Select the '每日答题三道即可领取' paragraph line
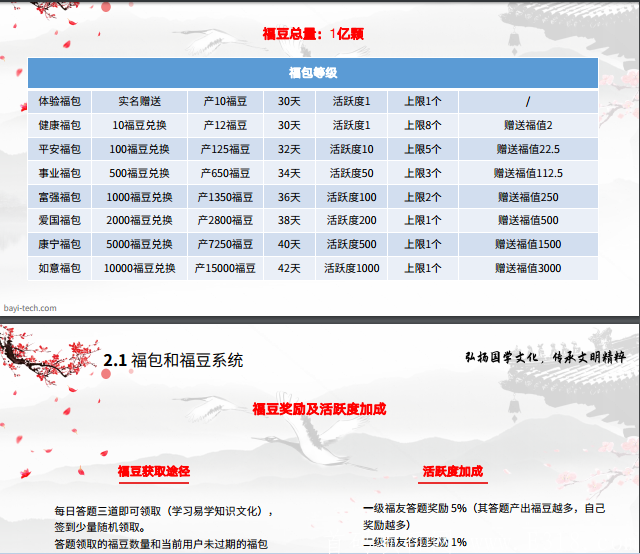This screenshot has height=554, width=640. coord(164,511)
